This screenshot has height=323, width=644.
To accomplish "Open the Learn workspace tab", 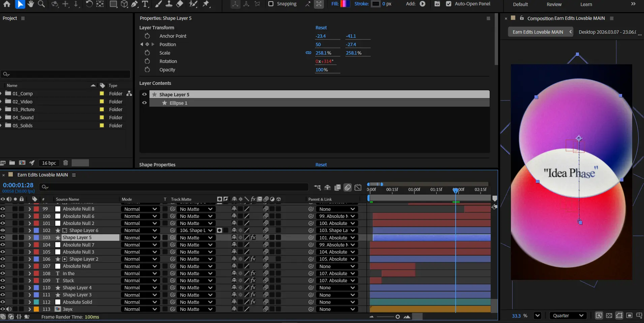I will click(586, 4).
